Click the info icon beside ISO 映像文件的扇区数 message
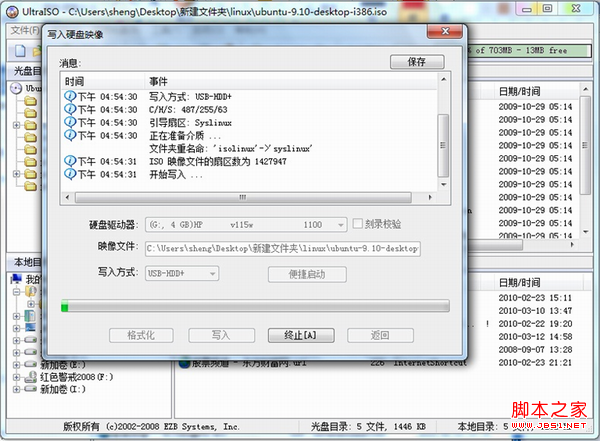This screenshot has height=441, width=600. (70, 161)
